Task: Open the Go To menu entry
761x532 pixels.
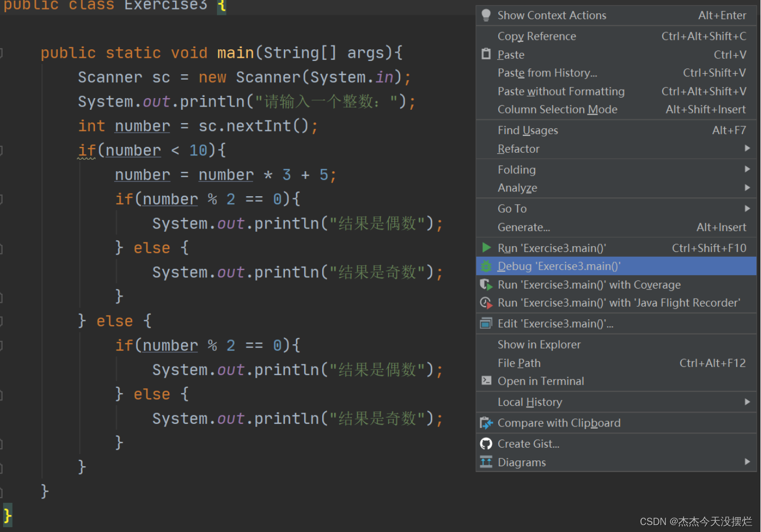Action: coord(616,208)
